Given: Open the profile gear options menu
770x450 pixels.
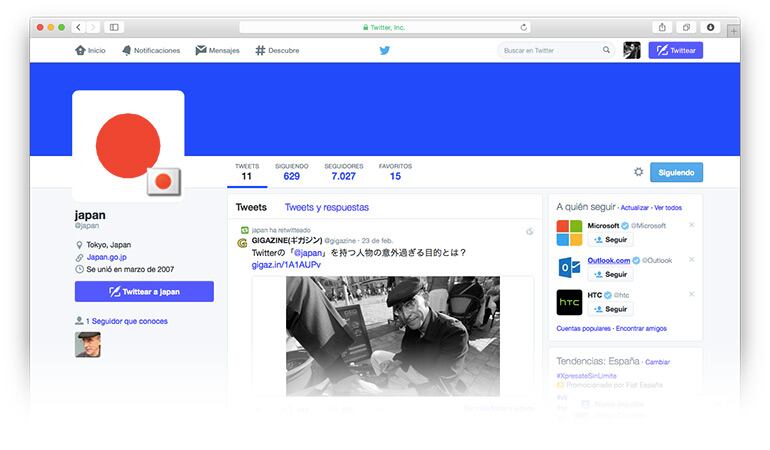Looking at the screenshot, I should tap(638, 172).
